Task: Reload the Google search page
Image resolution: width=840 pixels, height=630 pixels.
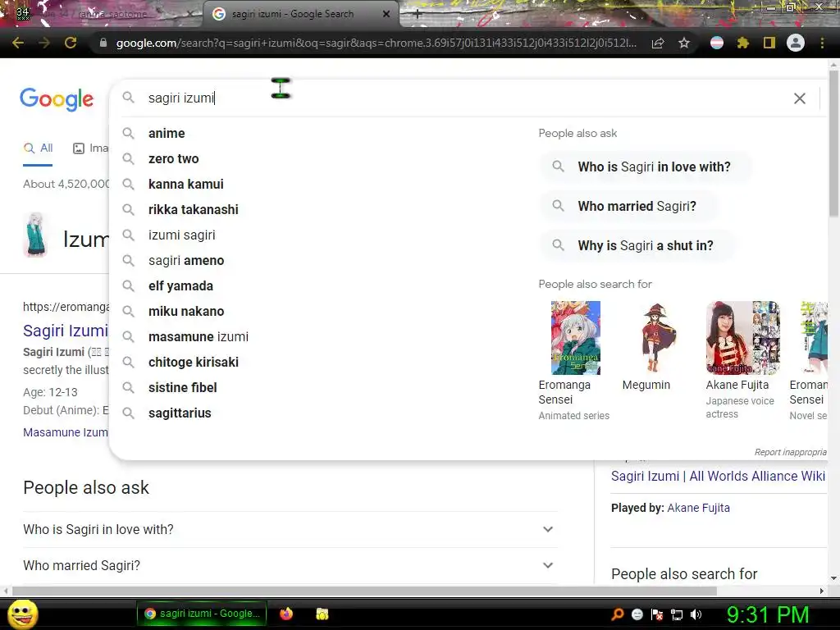Action: (x=71, y=43)
